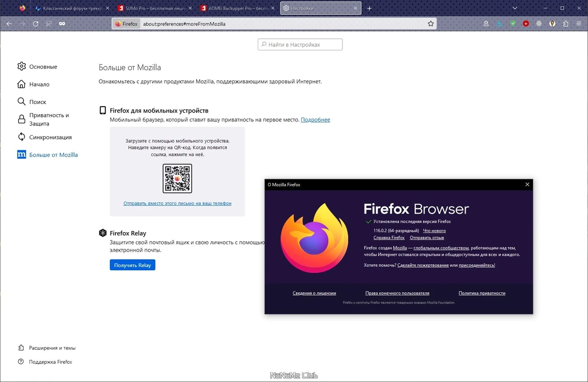Image resolution: width=588 pixels, height=382 pixels.
Task: Open the Поиск settings category
Action: [x=32, y=102]
